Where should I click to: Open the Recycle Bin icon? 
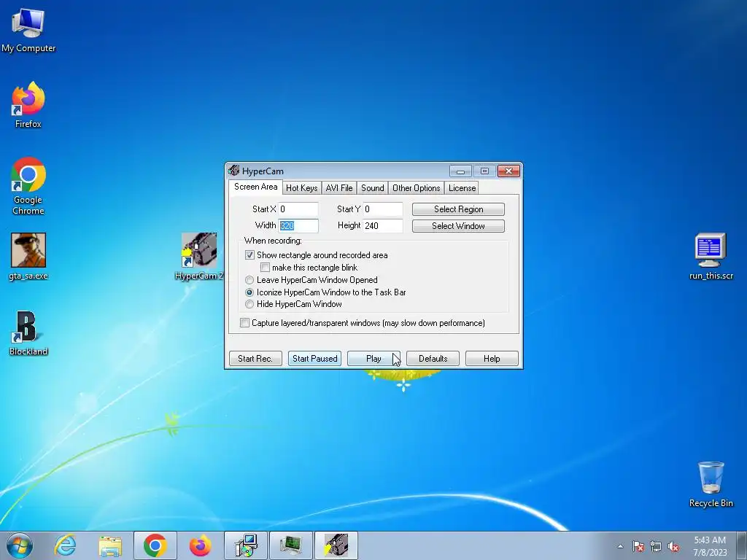tap(711, 484)
